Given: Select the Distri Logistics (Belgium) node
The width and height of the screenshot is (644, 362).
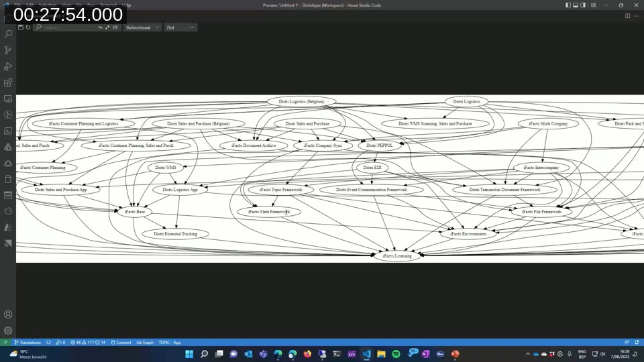Looking at the screenshot, I should pyautogui.click(x=301, y=101).
